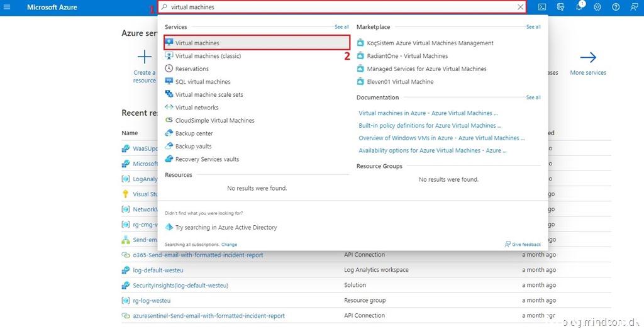Click the feedback person icon in header
The height and width of the screenshot is (329, 644).
[633, 7]
